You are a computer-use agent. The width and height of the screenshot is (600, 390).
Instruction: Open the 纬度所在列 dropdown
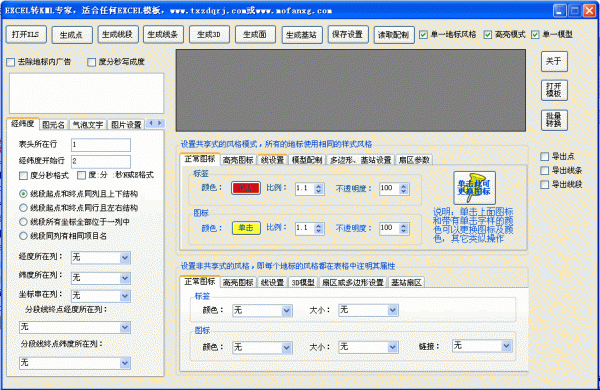click(x=101, y=277)
